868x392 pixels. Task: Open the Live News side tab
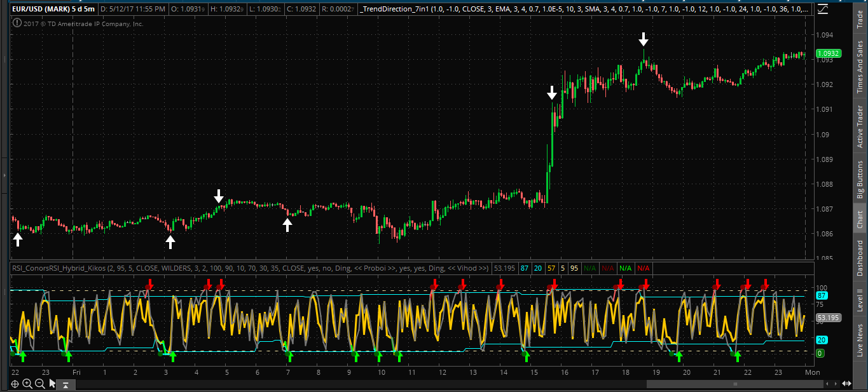(860, 339)
